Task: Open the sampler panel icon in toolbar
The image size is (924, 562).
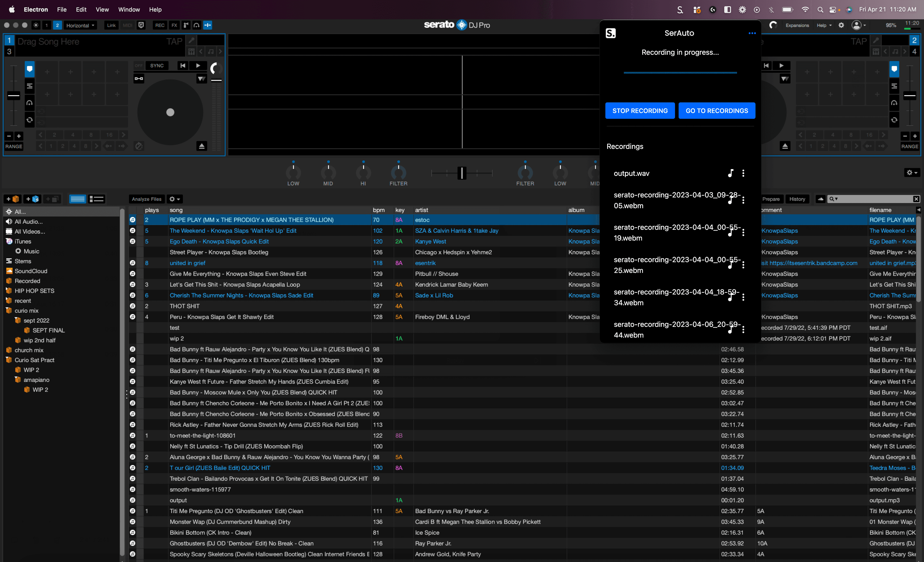Action: pyautogui.click(x=186, y=25)
